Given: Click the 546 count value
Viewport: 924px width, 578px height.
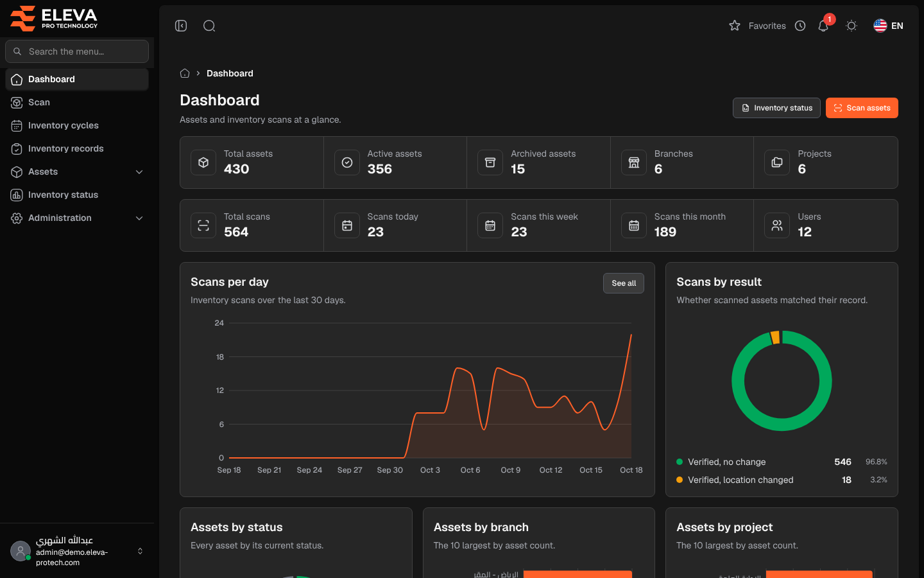Looking at the screenshot, I should (843, 462).
